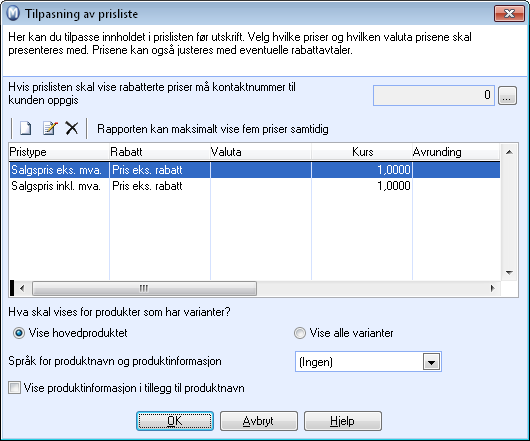
Task: Open help with the Hjelp button
Action: point(343,421)
